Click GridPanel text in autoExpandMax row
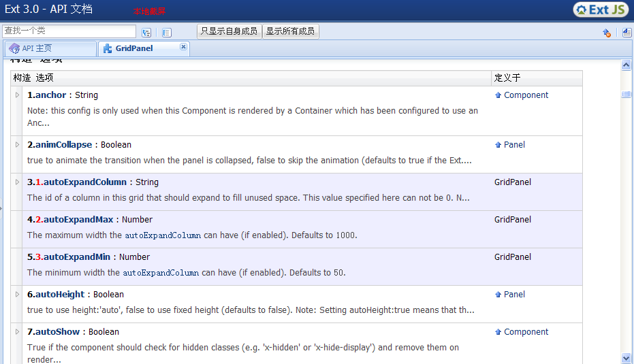This screenshot has height=364, width=634. point(512,220)
